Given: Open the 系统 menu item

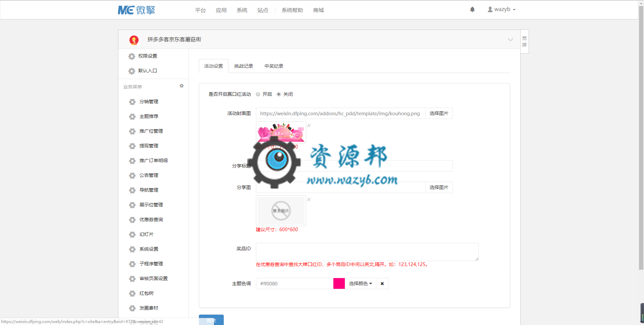Looking at the screenshot, I should (242, 10).
